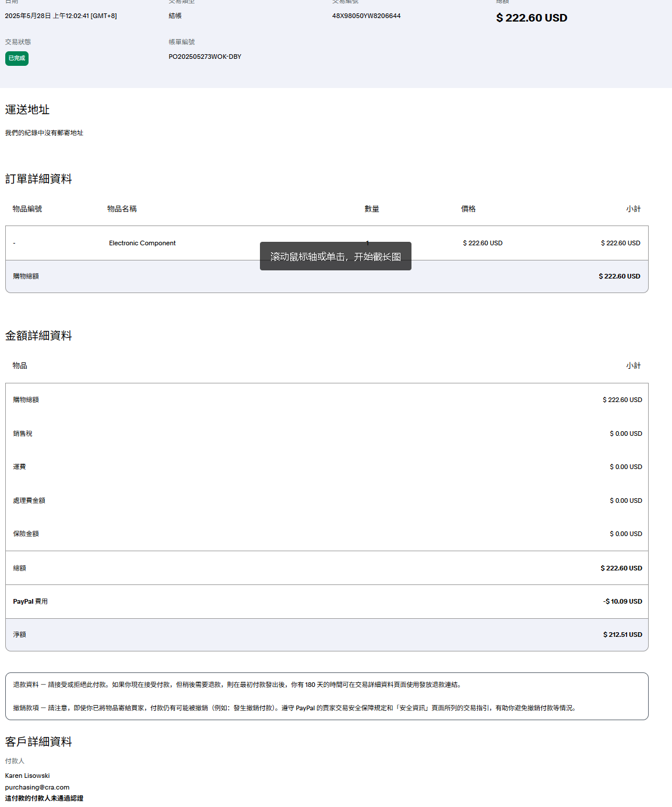Image resolution: width=672 pixels, height=807 pixels.
Task: Click the 訂單詳細資料 section heading
Action: pos(38,179)
